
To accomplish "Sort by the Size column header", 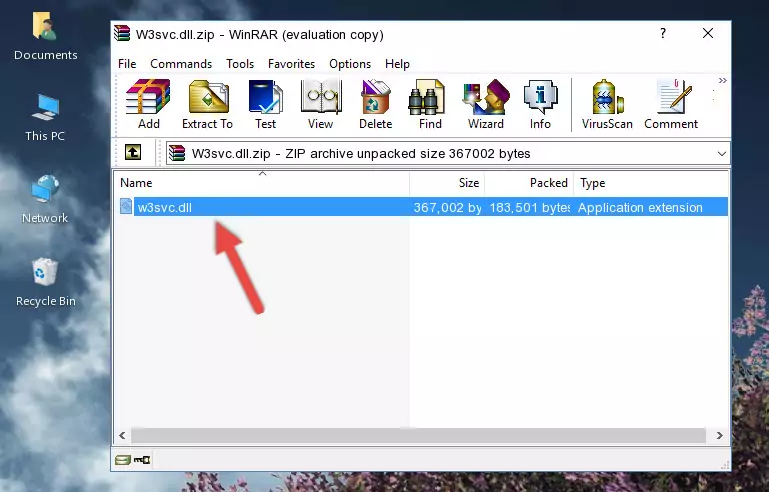I will point(447,183).
